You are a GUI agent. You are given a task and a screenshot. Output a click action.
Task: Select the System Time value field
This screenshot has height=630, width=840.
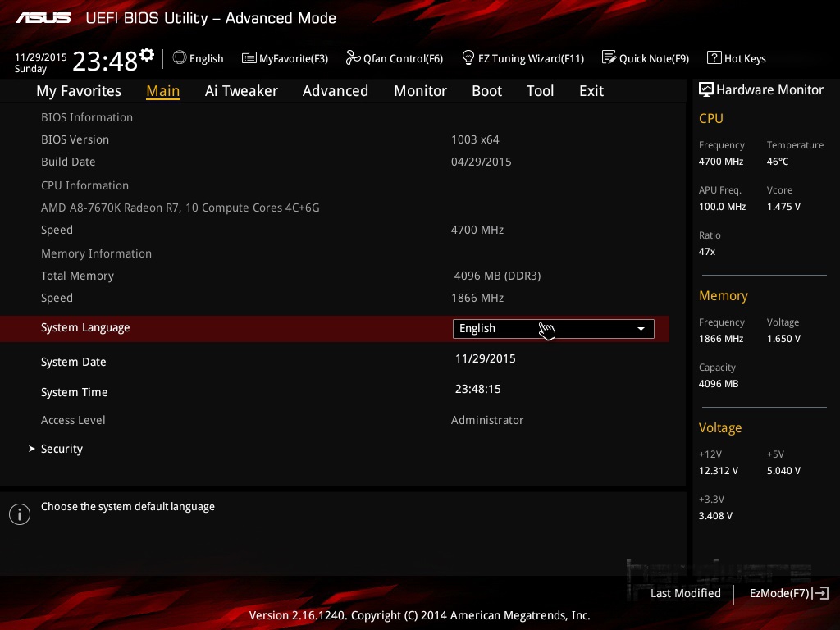[x=478, y=389]
